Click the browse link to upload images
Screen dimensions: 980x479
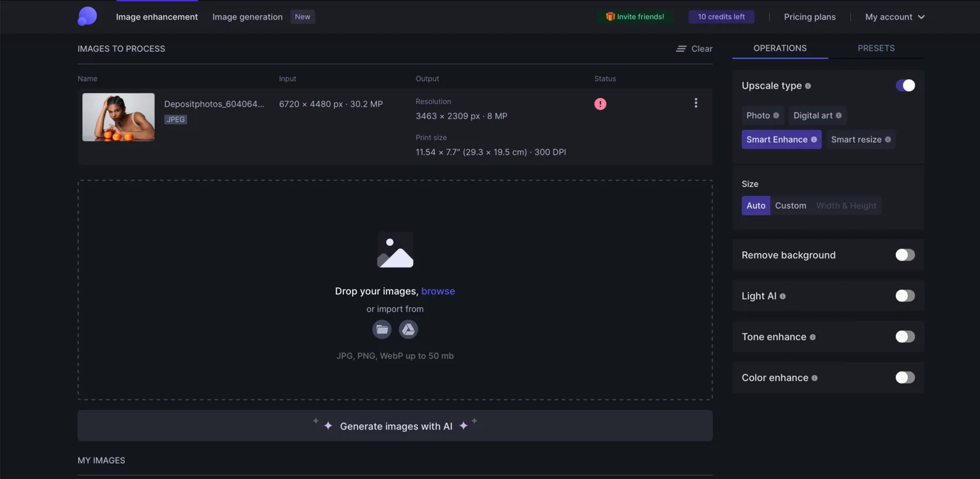(437, 291)
